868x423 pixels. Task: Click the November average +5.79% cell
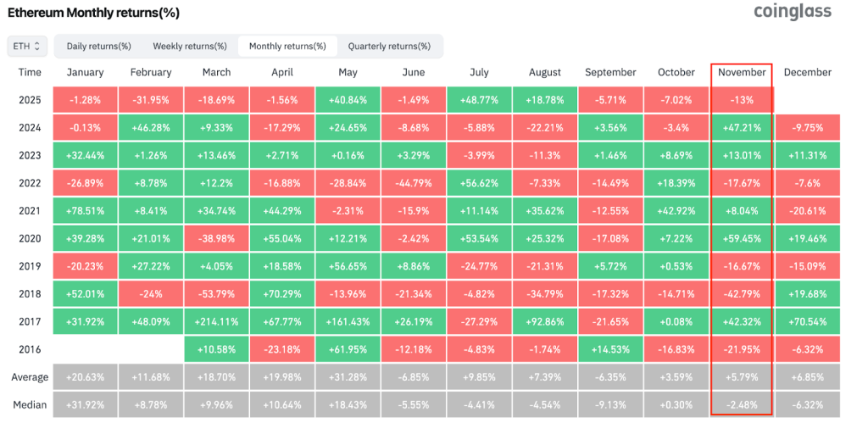click(x=742, y=376)
